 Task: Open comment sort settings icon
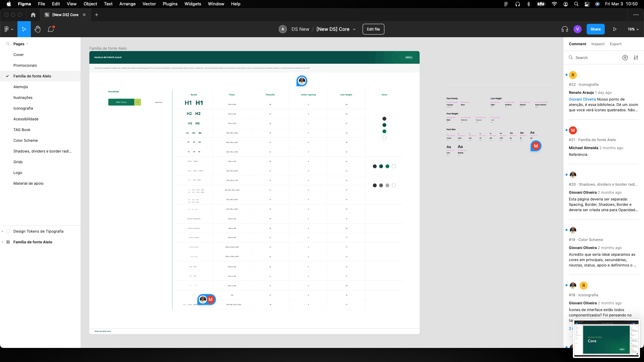coord(636,58)
